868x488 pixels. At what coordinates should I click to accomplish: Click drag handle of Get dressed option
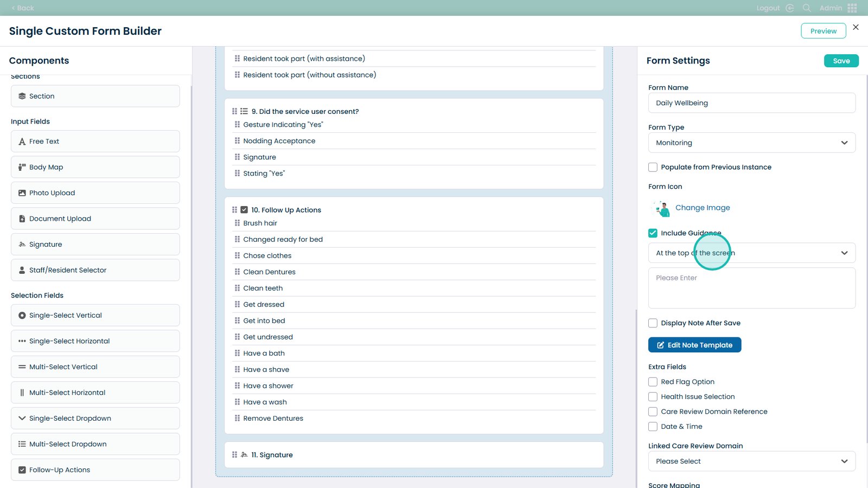[x=237, y=304]
